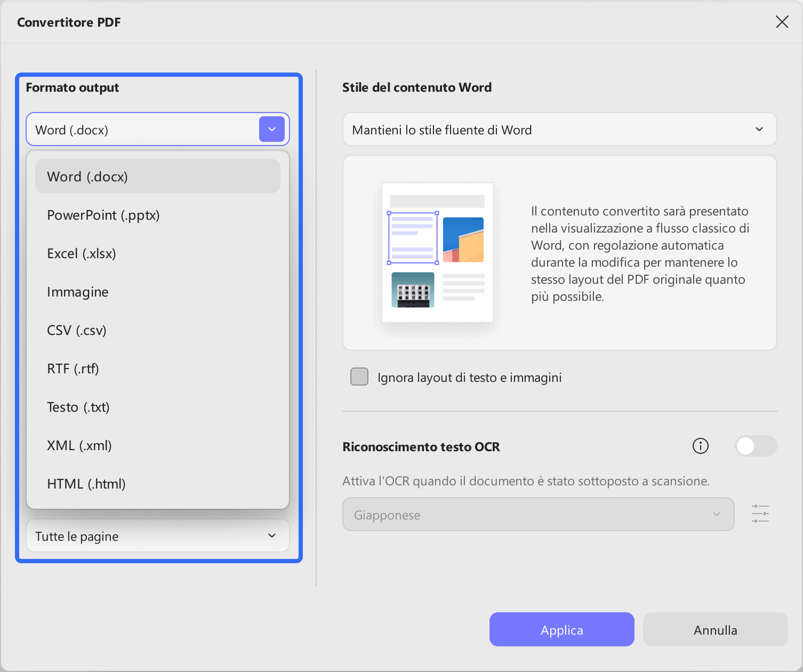Open the Giapponese OCR language dropdown
Image resolution: width=803 pixels, height=672 pixels.
tap(538, 515)
